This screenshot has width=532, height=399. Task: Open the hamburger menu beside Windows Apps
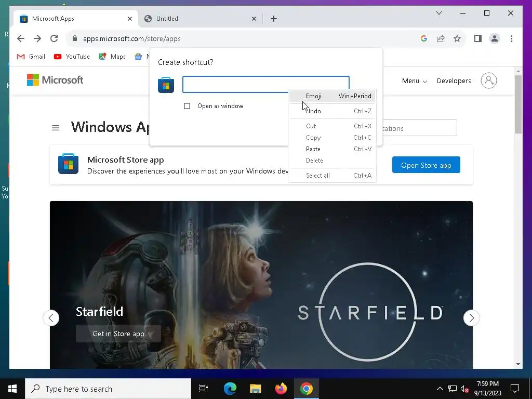tap(56, 128)
